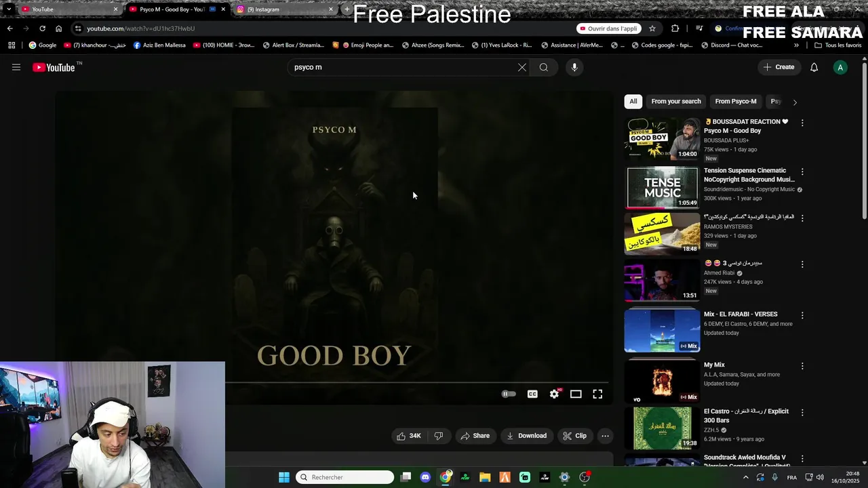Viewport: 868px width, 488px height.
Task: Open File Explorer from taskbar
Action: tap(485, 477)
